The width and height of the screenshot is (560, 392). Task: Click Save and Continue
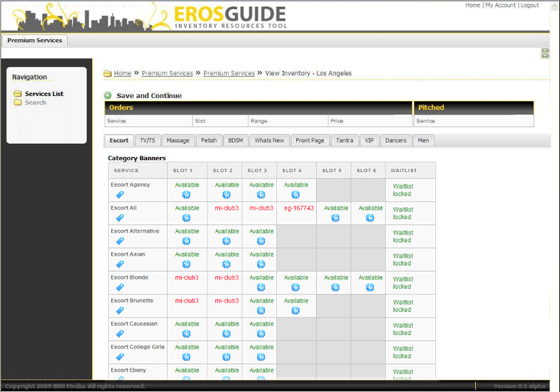coord(149,95)
